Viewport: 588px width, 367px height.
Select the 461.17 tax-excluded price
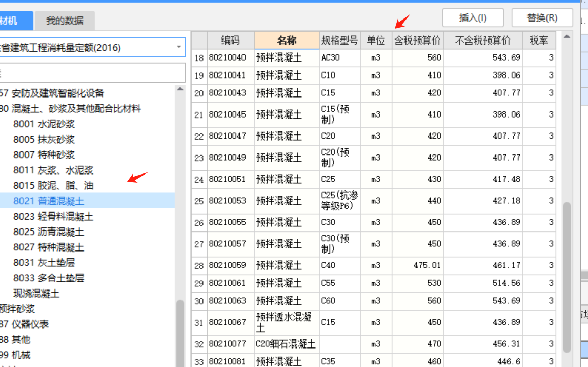coord(483,265)
